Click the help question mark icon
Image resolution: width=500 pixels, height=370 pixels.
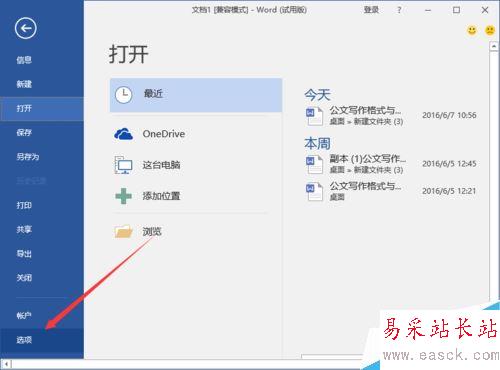(399, 10)
